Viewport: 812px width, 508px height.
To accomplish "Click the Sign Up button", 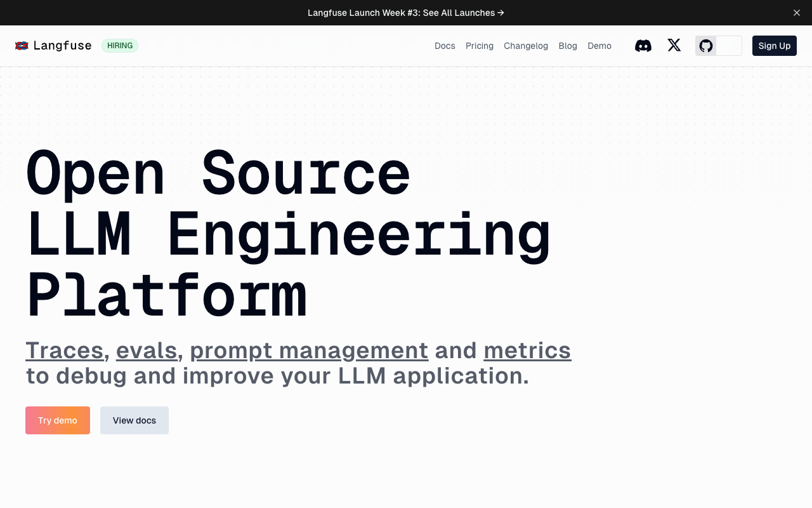I will [x=775, y=46].
